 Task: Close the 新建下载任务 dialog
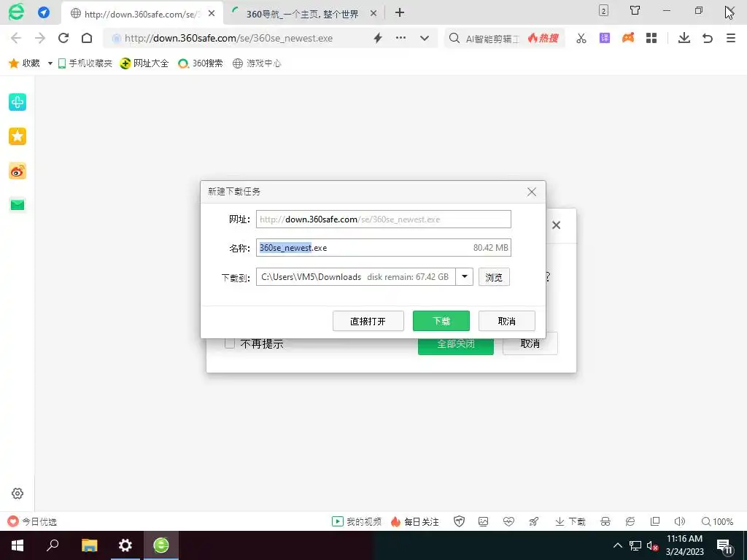pyautogui.click(x=532, y=192)
